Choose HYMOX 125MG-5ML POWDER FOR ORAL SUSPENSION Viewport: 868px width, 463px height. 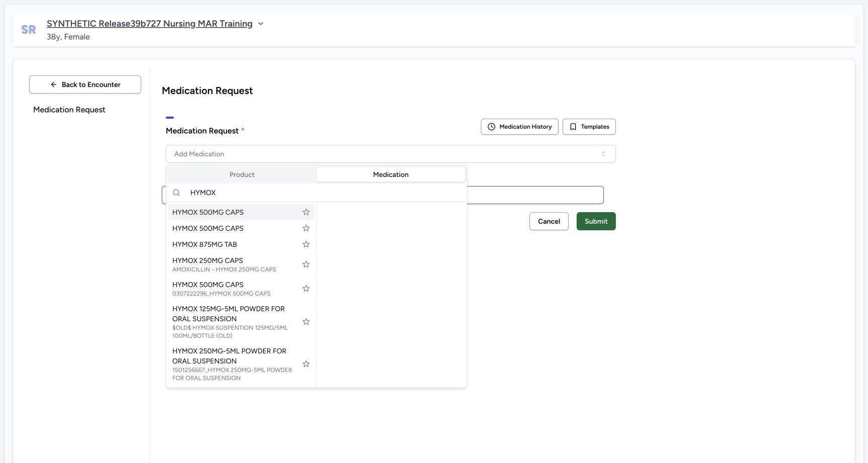tap(241, 322)
